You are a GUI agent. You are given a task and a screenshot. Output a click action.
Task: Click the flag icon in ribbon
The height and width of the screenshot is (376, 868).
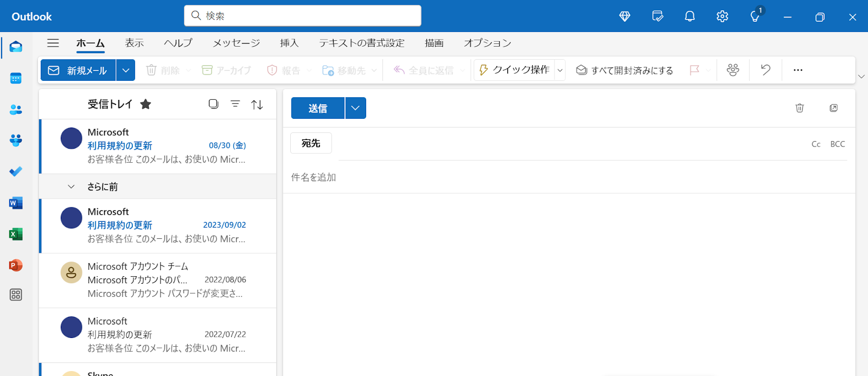[694, 70]
